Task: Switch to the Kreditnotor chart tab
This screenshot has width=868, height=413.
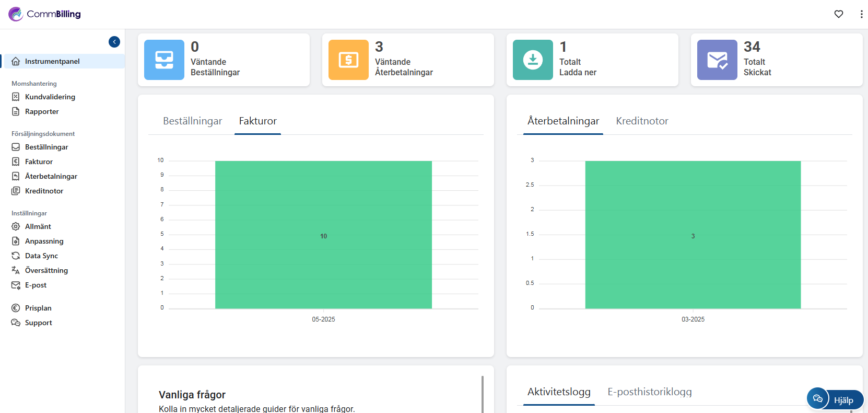Action: click(642, 121)
